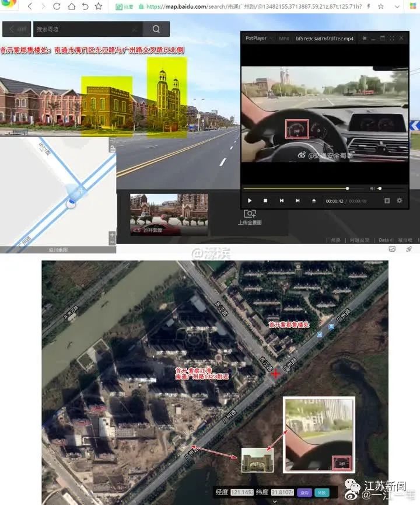Skip to the next video in PotPlayer
Image resolution: width=420 pixels, height=505 pixels.
[x=297, y=200]
